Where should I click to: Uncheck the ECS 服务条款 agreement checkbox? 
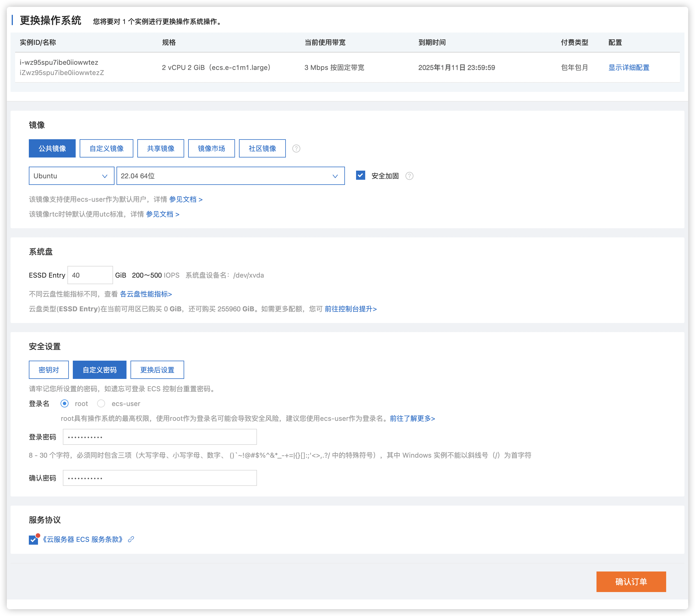tap(33, 540)
